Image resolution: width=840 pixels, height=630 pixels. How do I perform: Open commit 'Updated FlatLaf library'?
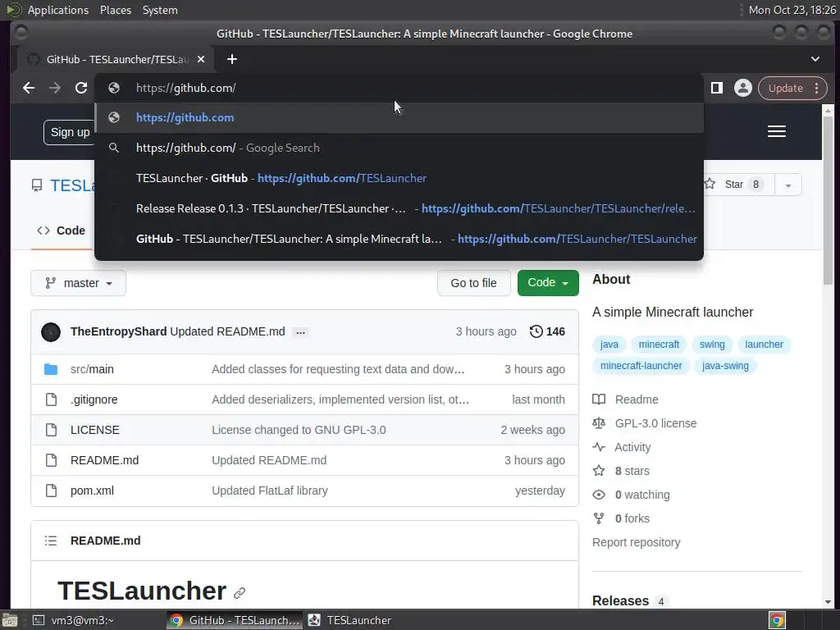(x=269, y=491)
